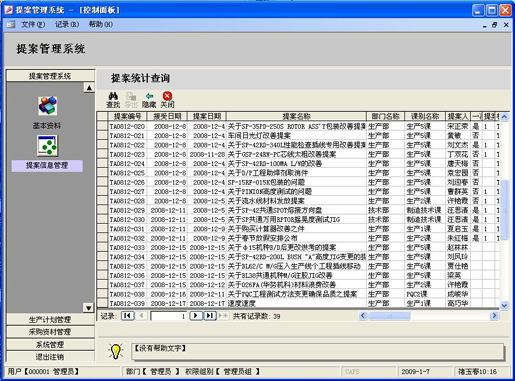Click the 退出注销 button
The width and height of the screenshot is (515, 381).
[50, 357]
